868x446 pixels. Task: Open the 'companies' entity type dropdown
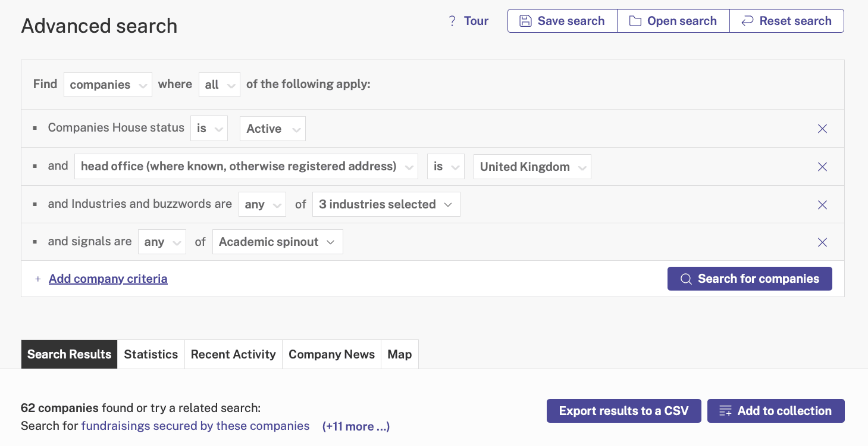tap(108, 85)
